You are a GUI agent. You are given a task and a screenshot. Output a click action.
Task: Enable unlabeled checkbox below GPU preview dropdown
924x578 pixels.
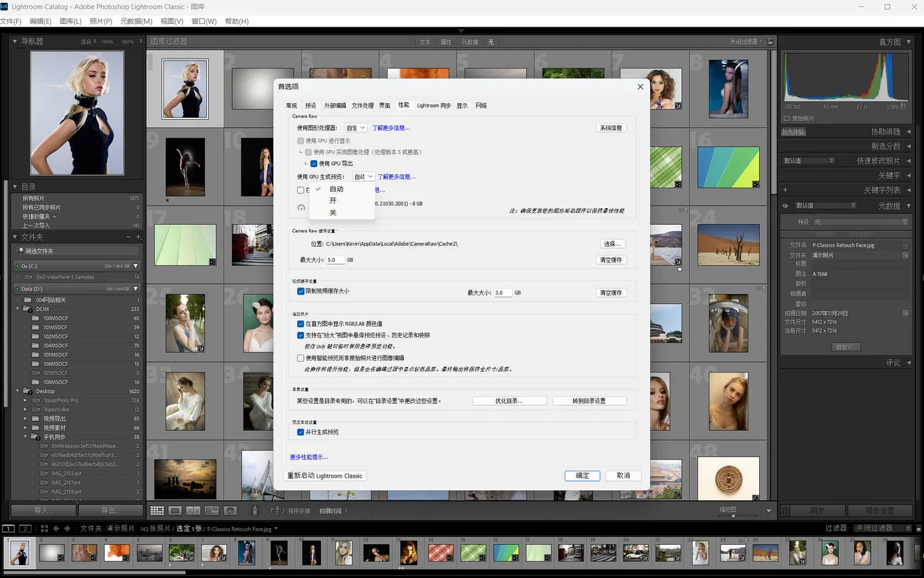click(x=300, y=190)
